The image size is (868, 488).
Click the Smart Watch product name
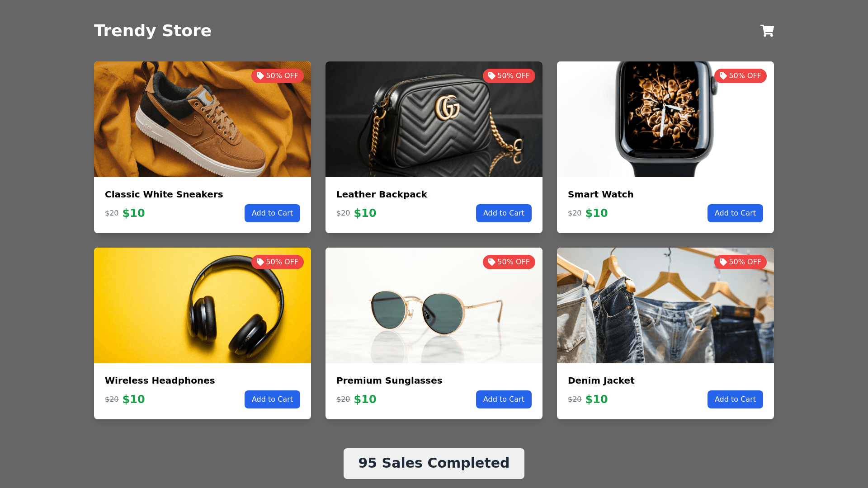point(600,194)
